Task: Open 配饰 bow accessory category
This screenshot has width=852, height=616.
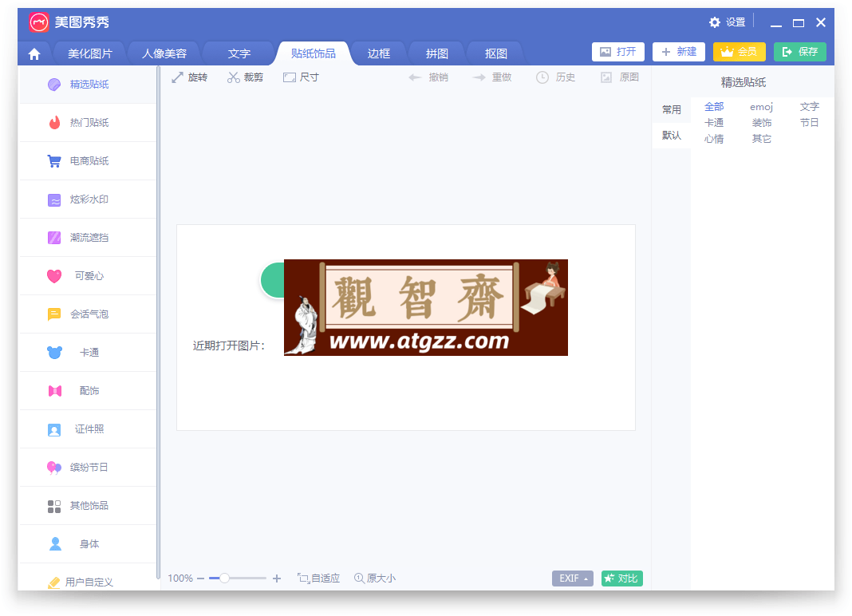Action: 88,391
